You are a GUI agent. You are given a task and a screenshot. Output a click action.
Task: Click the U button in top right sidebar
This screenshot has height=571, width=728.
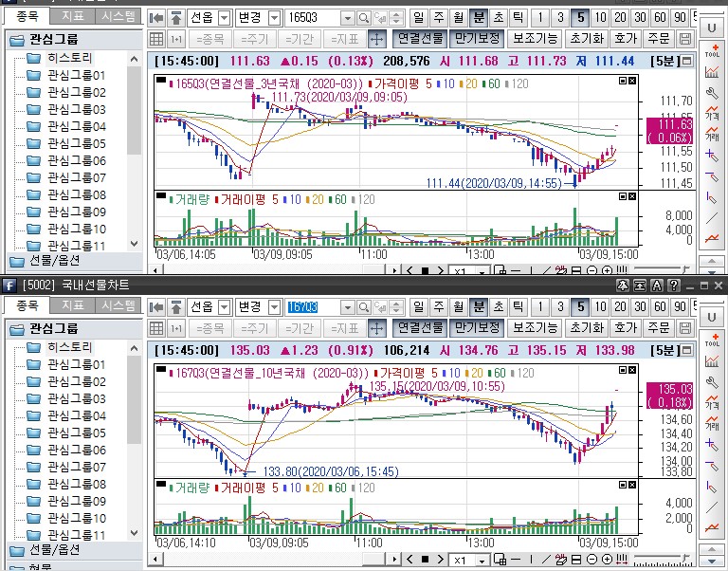click(712, 28)
